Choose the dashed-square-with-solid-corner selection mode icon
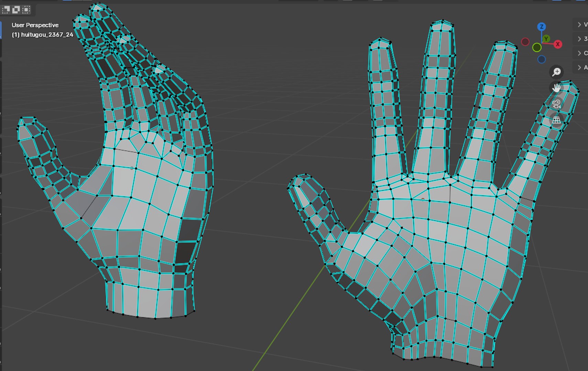 click(x=6, y=10)
